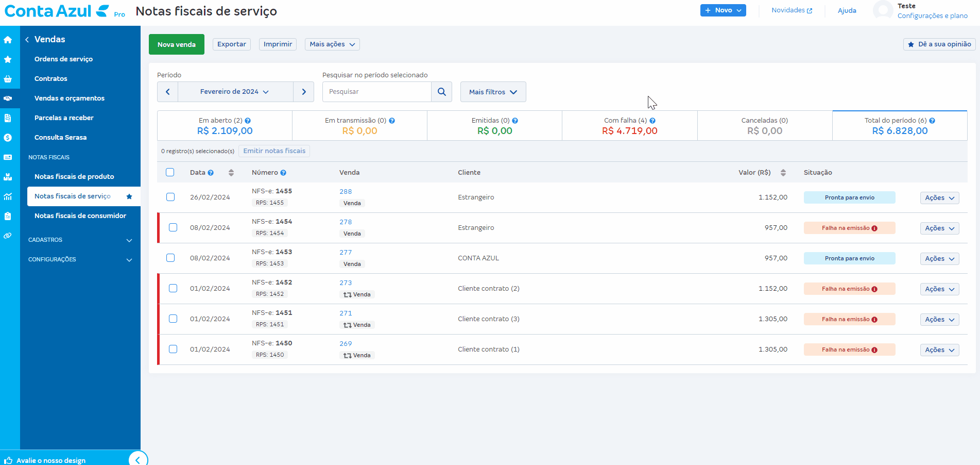
Task: Open the home icon in left rail
Action: click(8, 40)
